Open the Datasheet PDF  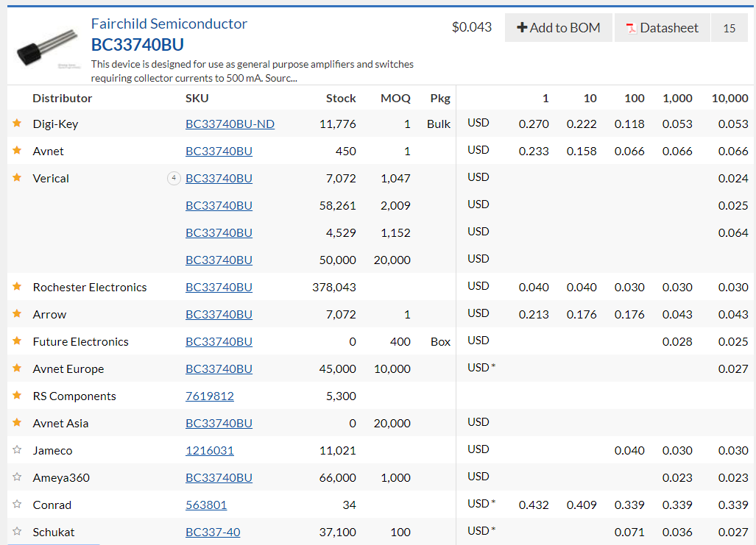click(x=662, y=28)
